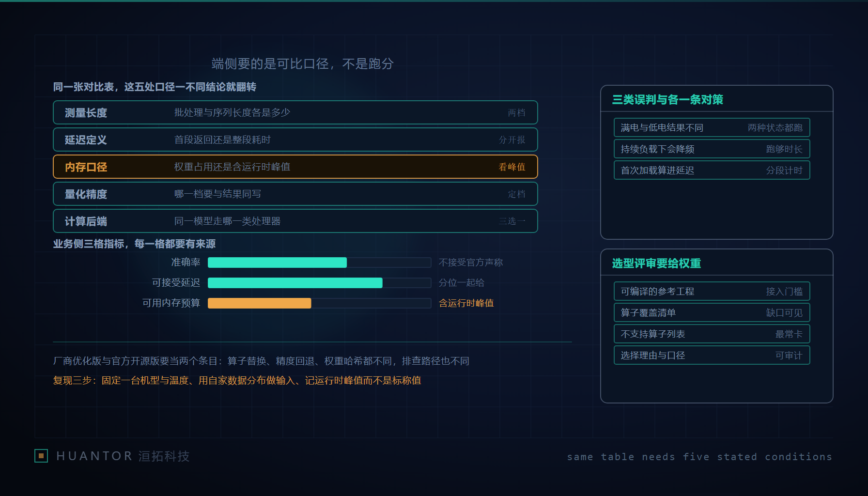Click the 可编译的参考工程 item
Image resolution: width=868 pixels, height=496 pixels.
712,291
